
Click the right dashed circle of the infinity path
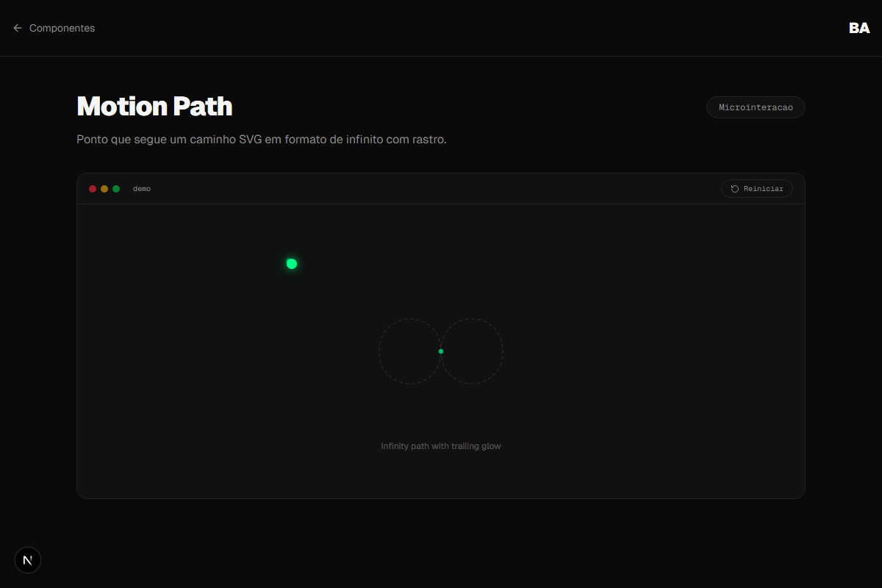pyautogui.click(x=503, y=351)
